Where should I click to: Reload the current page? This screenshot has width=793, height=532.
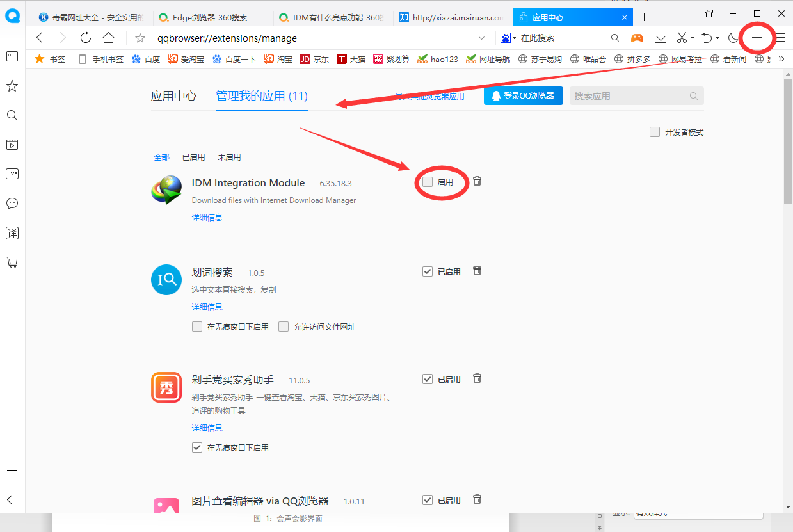tap(86, 38)
